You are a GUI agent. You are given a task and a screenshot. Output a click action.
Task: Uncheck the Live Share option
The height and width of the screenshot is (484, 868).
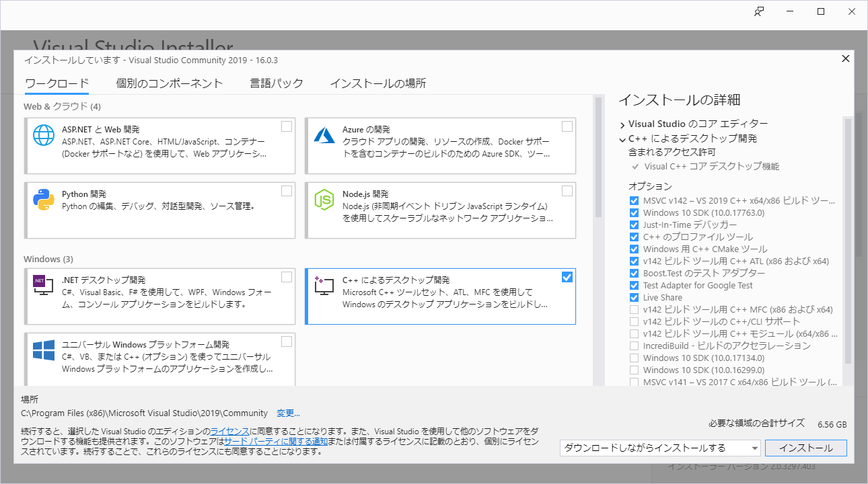(634, 297)
